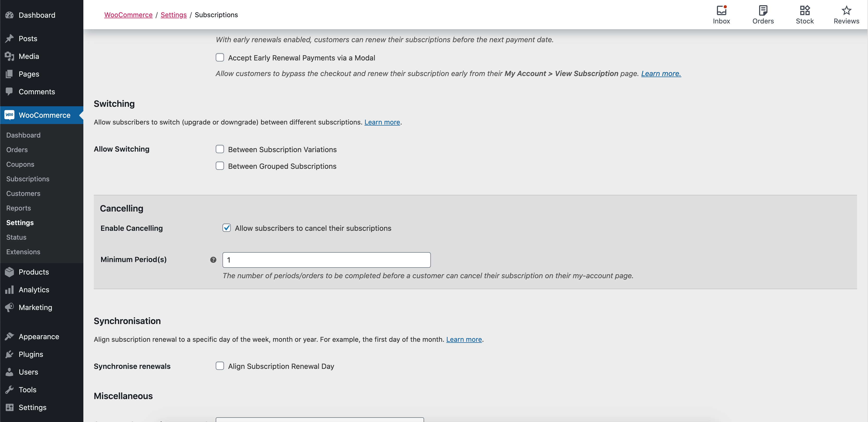The image size is (868, 422).
Task: Open the Products menu in sidebar
Action: [34, 272]
